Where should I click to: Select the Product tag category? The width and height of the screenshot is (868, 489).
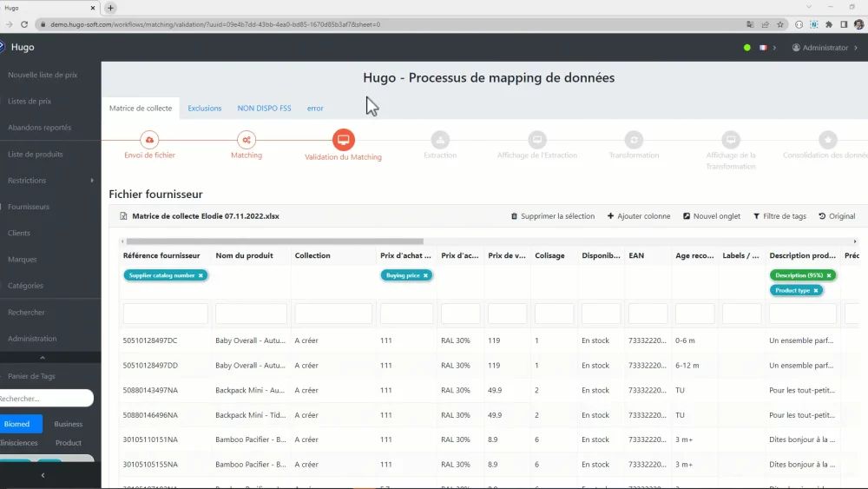[x=68, y=443]
